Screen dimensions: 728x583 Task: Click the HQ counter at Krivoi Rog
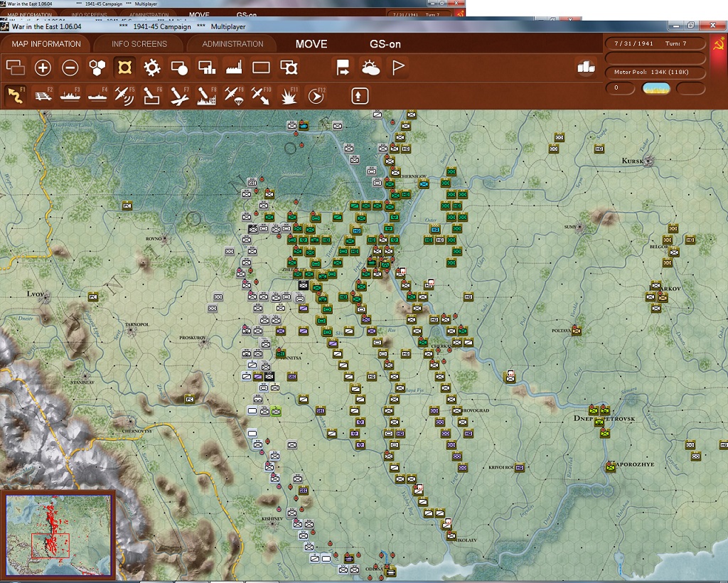click(520, 467)
